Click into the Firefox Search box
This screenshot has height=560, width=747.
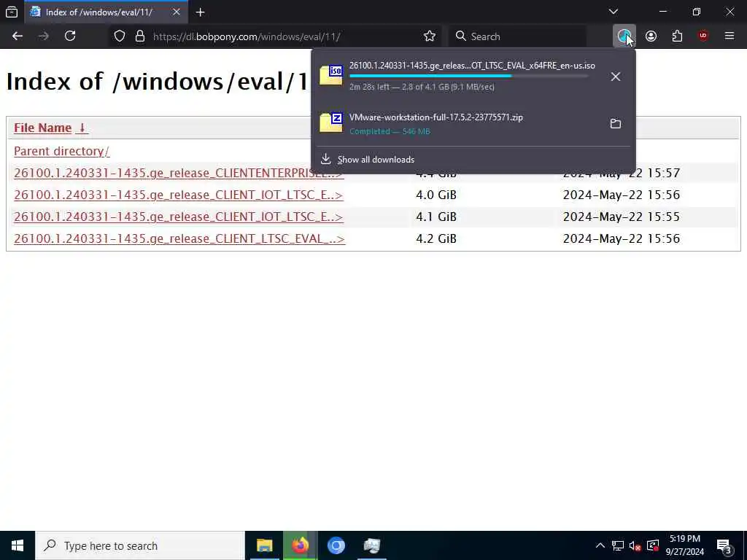(x=519, y=36)
